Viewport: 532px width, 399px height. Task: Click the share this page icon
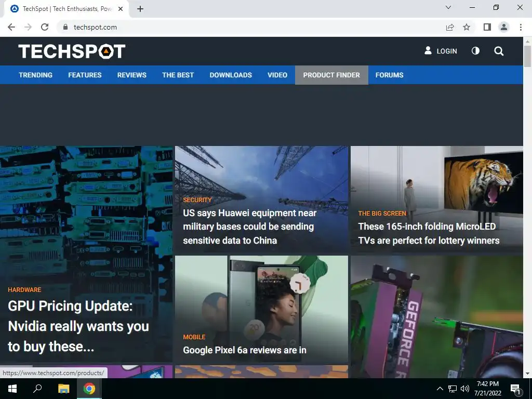tap(450, 27)
